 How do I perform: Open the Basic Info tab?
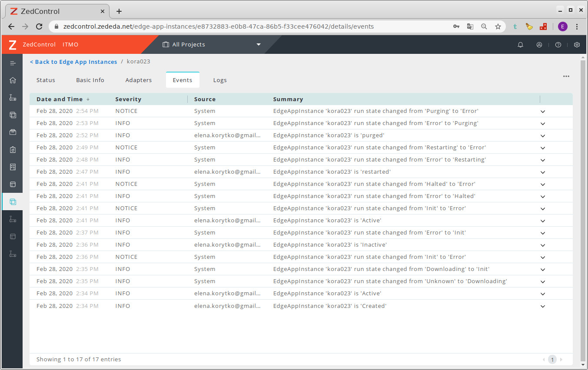[90, 80]
